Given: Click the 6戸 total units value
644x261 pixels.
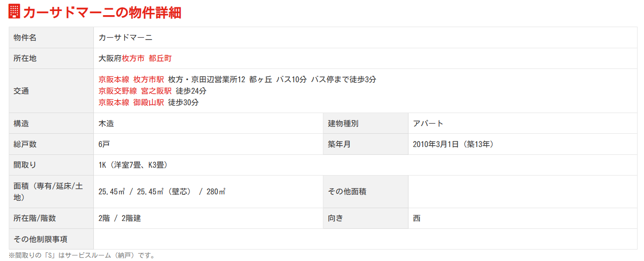Looking at the screenshot, I should [104, 144].
